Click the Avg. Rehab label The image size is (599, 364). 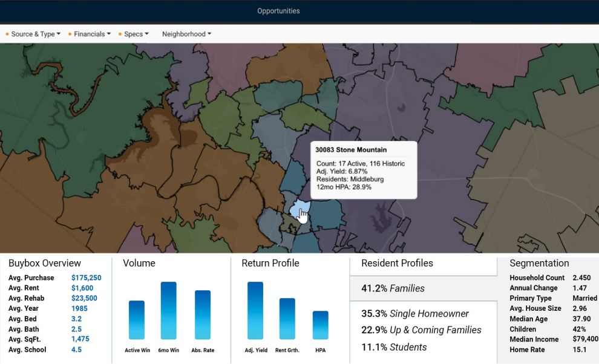(x=27, y=298)
